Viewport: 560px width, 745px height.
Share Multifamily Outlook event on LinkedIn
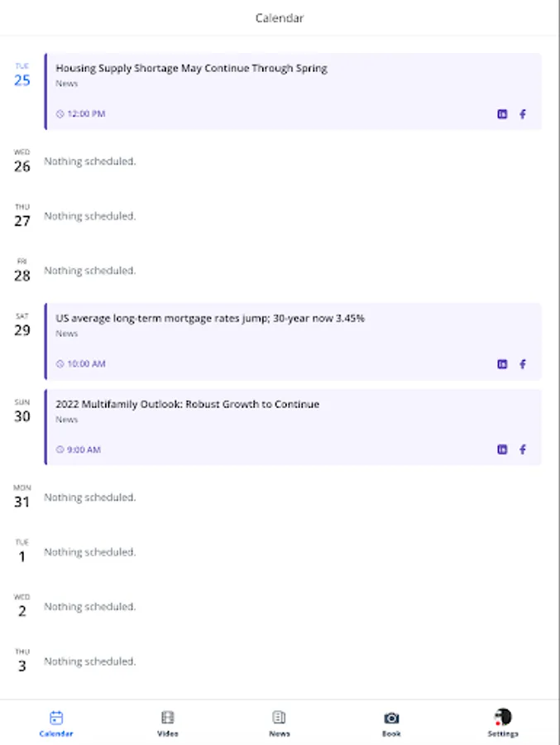click(502, 449)
